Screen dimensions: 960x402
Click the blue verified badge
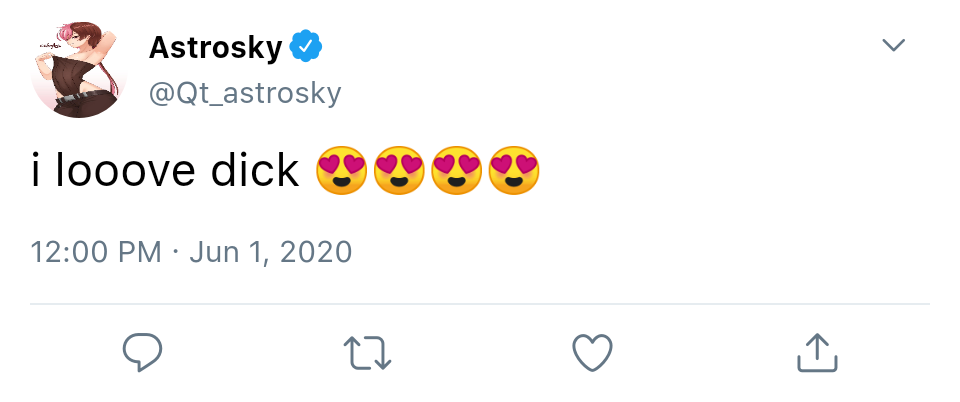point(304,46)
